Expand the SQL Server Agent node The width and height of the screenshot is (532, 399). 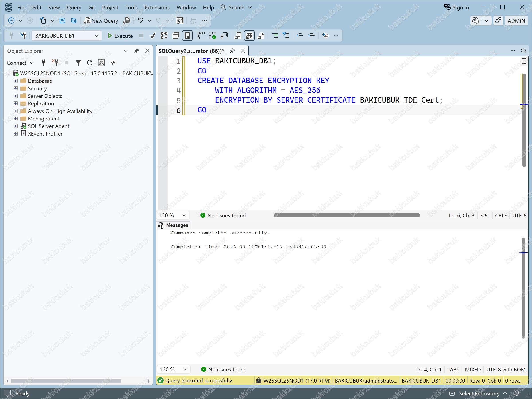pos(15,126)
